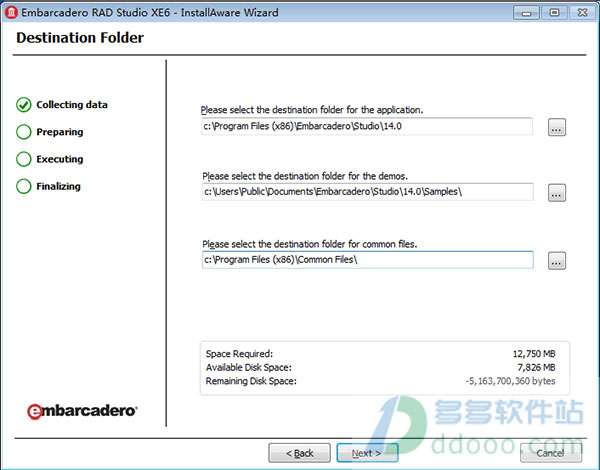Image resolution: width=600 pixels, height=470 pixels.
Task: Browse for the demos destination folder
Action: pos(557,193)
